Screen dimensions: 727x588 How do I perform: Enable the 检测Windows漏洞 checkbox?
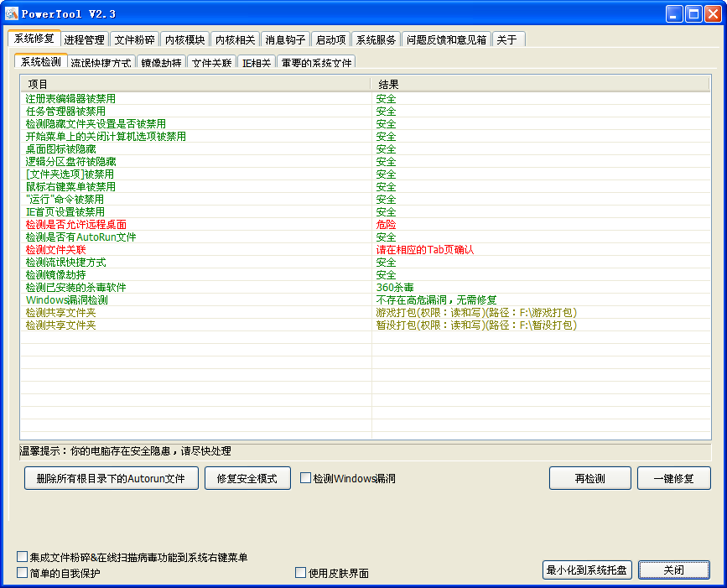[306, 478]
